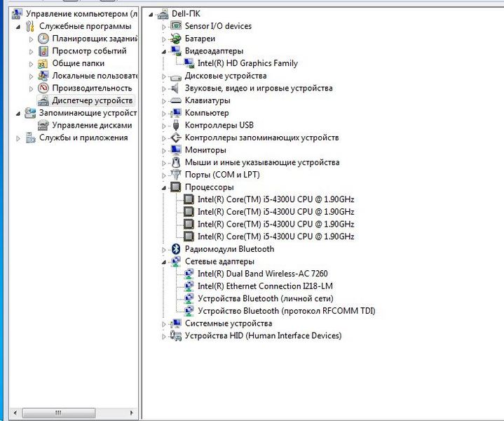Collapse the Процессоры node
Screen dimensions: 504x421
pos(164,188)
